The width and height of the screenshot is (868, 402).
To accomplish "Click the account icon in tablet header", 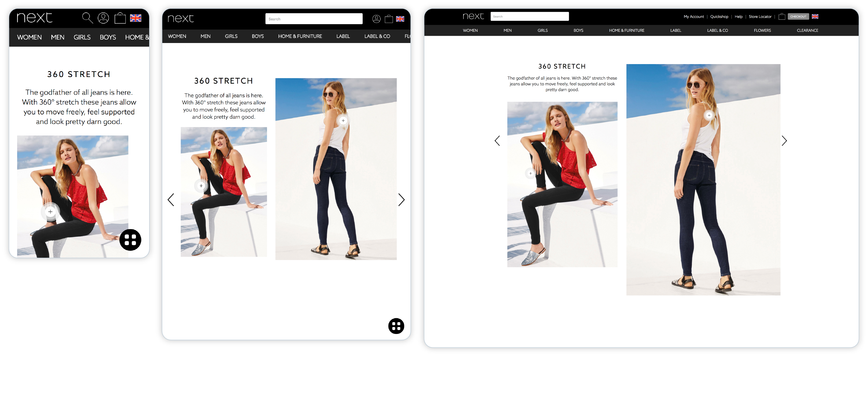I will pos(376,19).
